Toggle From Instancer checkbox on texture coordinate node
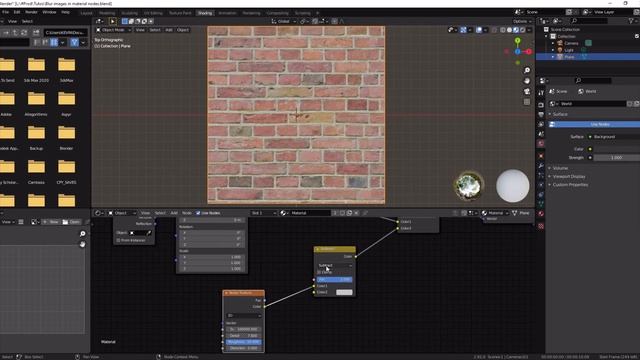 coord(118,240)
